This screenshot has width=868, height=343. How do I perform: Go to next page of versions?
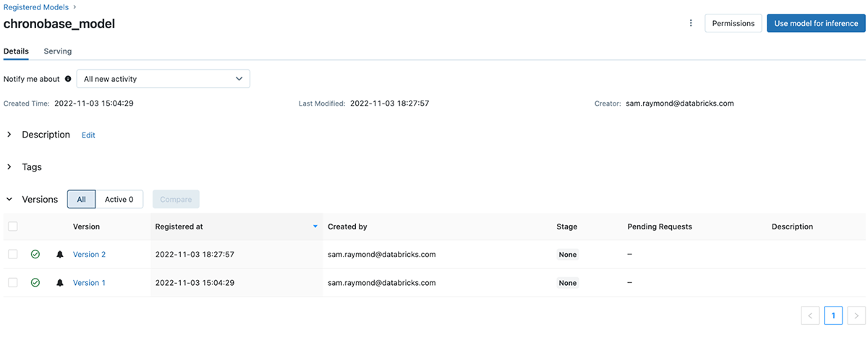pyautogui.click(x=856, y=316)
